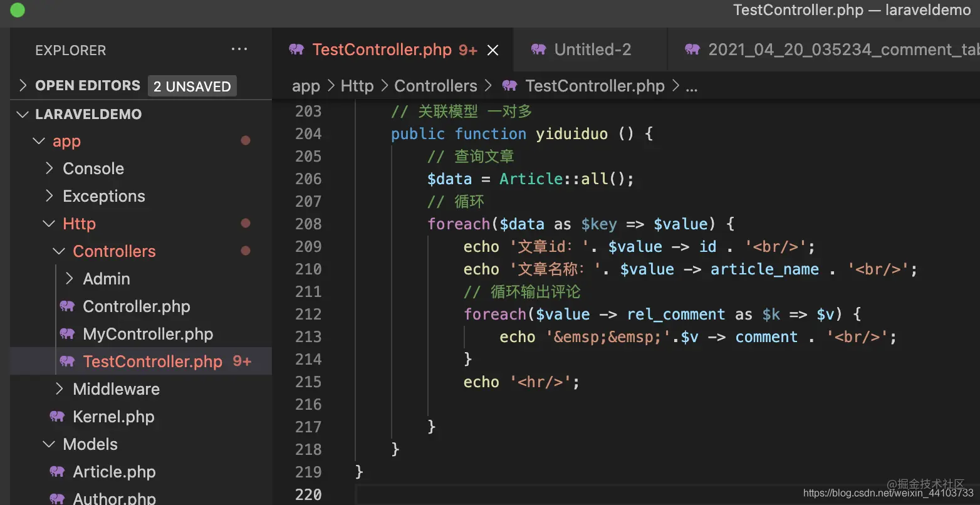
Task: Open Kernel.php from the file tree
Action: [x=113, y=417]
